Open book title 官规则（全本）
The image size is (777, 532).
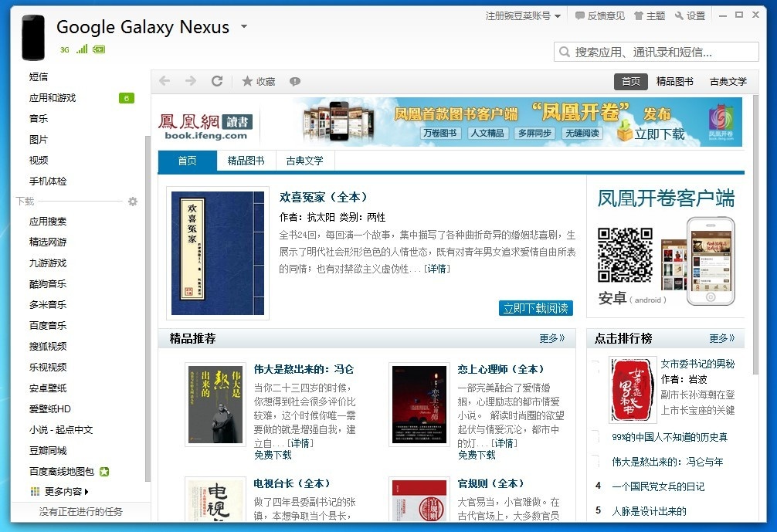click(491, 483)
